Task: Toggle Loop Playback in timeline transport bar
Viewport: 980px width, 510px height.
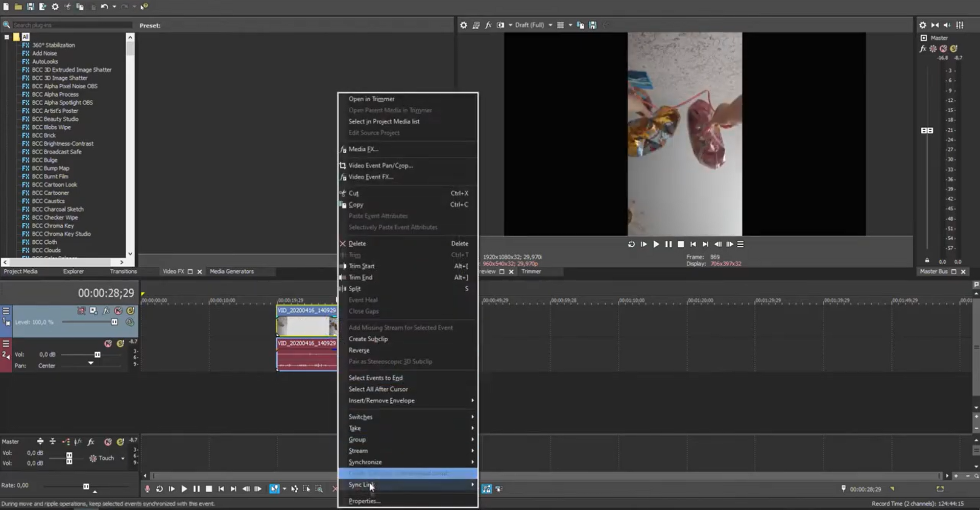Action: (159, 489)
